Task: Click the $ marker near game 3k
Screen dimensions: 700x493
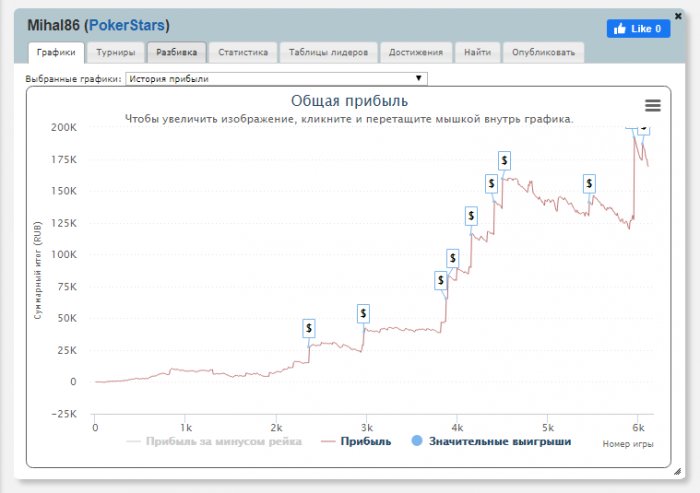Action: [x=363, y=313]
